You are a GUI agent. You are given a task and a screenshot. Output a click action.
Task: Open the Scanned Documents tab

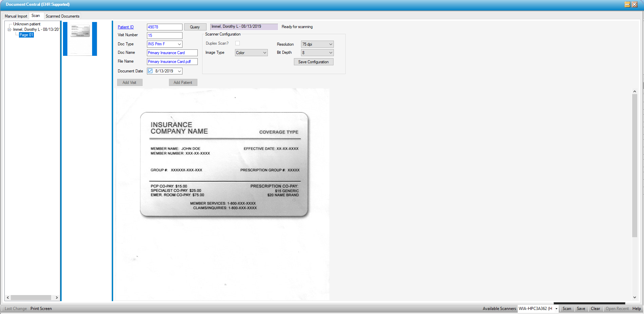point(62,16)
